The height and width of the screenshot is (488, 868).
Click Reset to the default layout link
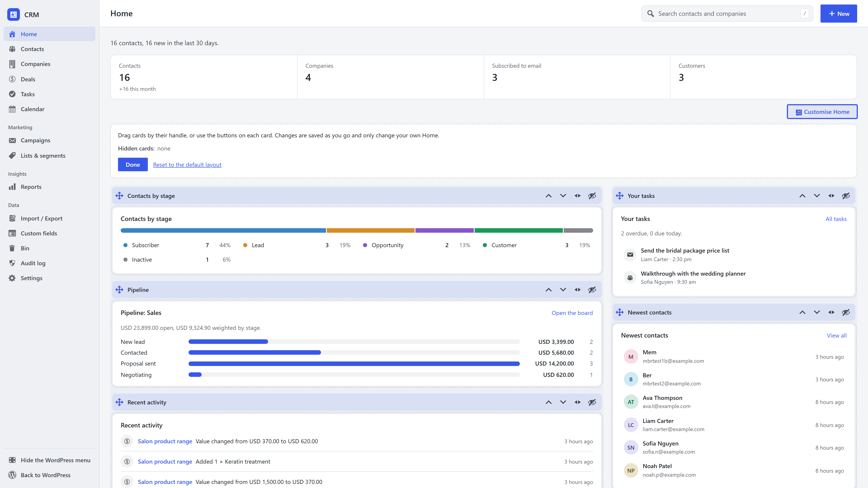click(187, 165)
